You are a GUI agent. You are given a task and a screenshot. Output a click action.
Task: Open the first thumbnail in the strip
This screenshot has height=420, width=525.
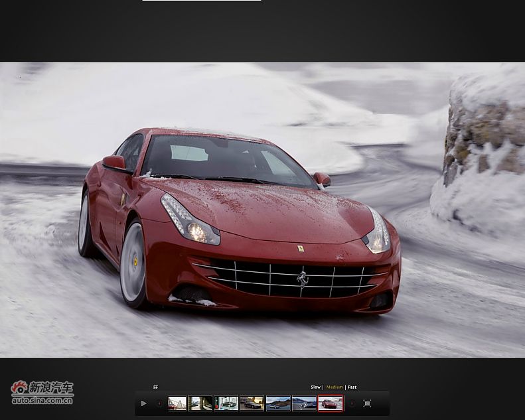point(177,403)
